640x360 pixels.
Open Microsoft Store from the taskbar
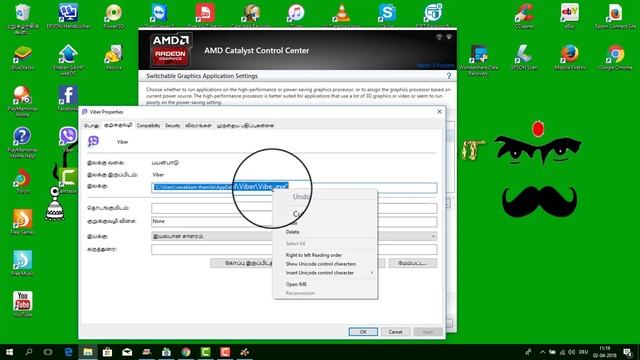(x=107, y=352)
